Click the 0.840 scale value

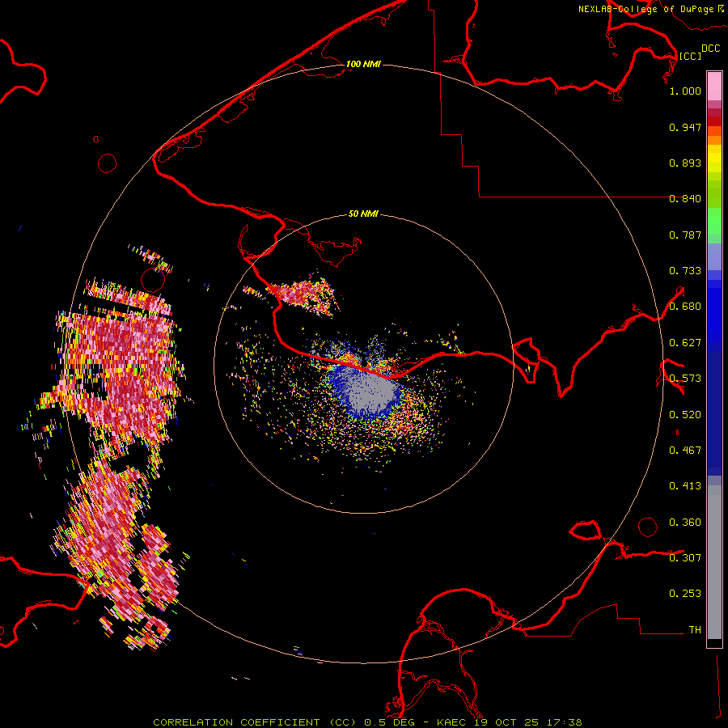point(685,199)
